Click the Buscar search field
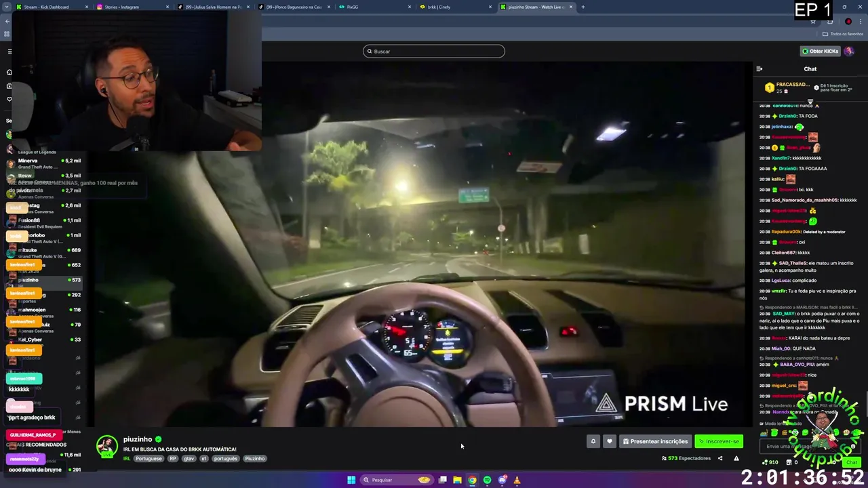Screen dimensions: 868x488 tap(434, 51)
